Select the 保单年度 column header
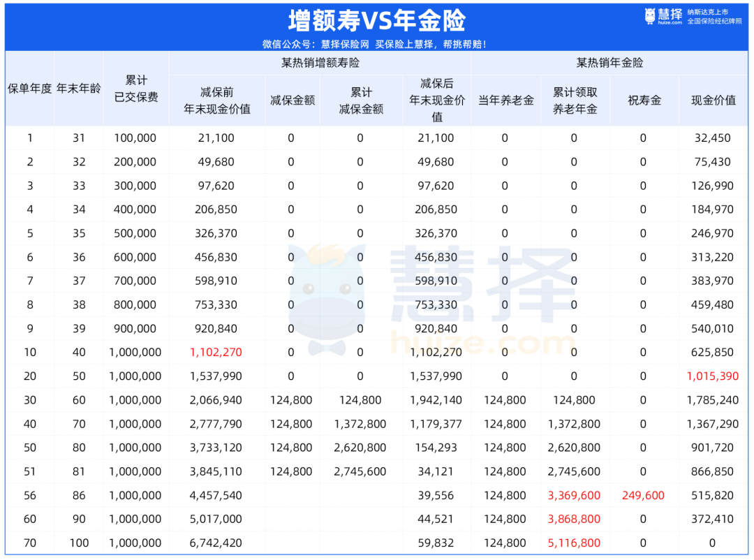Viewport: 754px width, 560px height. pos(30,89)
